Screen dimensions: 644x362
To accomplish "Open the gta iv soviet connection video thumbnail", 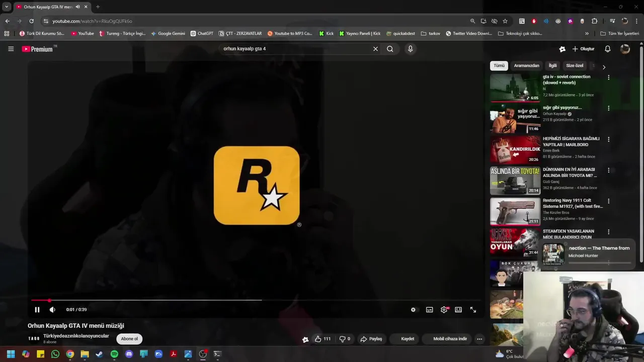I will pos(515,88).
